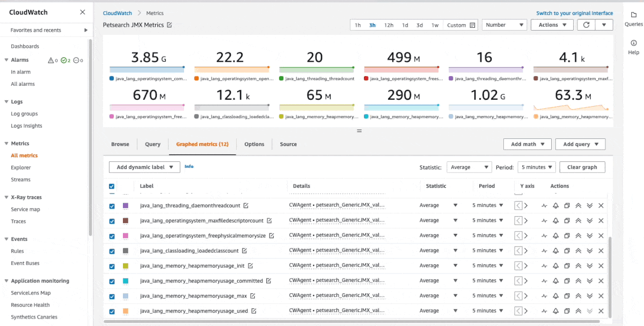Image resolution: width=644 pixels, height=326 pixels.
Task: Edit the Petsearch JMX Metrics title
Action: (170, 25)
